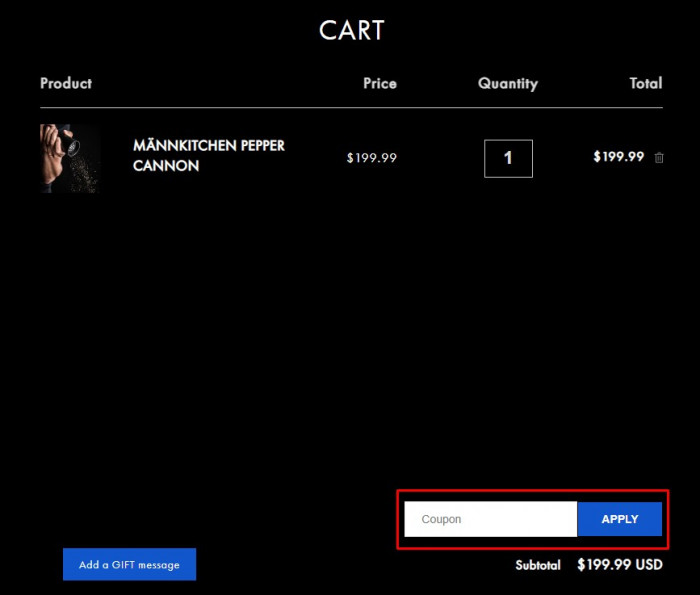The image size is (700, 595).
Task: Add a GIFT message to the order
Action: (x=129, y=565)
